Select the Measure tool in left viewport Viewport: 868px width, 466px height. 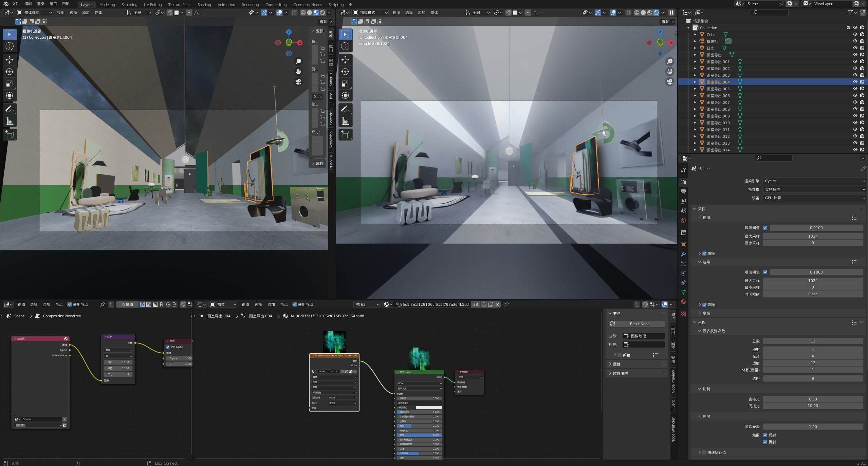(x=10, y=121)
